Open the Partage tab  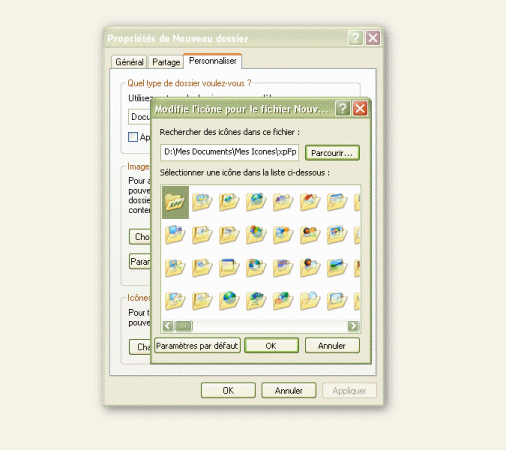(x=166, y=62)
